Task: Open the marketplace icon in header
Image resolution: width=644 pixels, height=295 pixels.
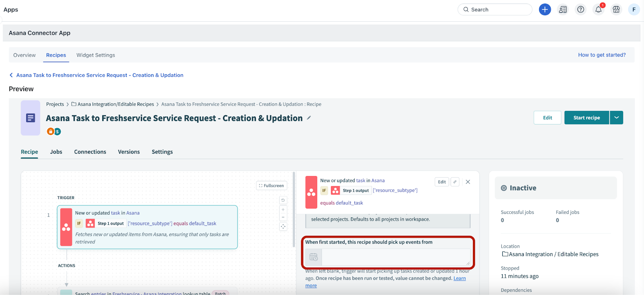Action: (x=616, y=9)
